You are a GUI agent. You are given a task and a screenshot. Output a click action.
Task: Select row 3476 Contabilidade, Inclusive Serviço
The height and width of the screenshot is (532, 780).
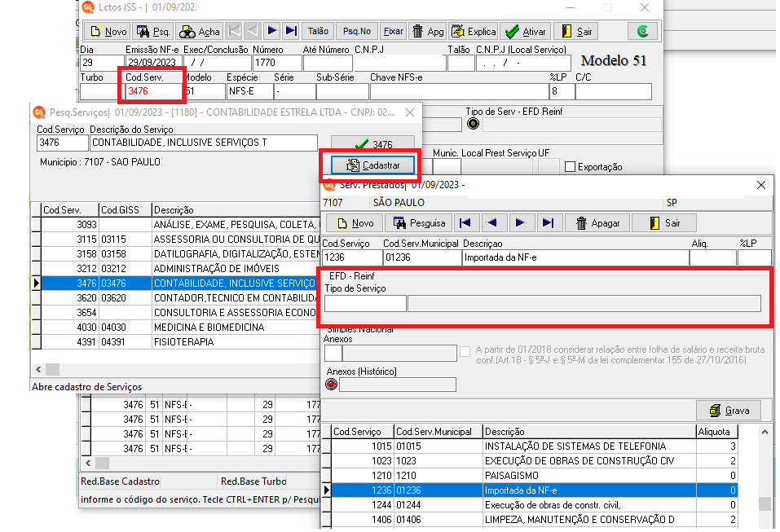tap(179, 284)
